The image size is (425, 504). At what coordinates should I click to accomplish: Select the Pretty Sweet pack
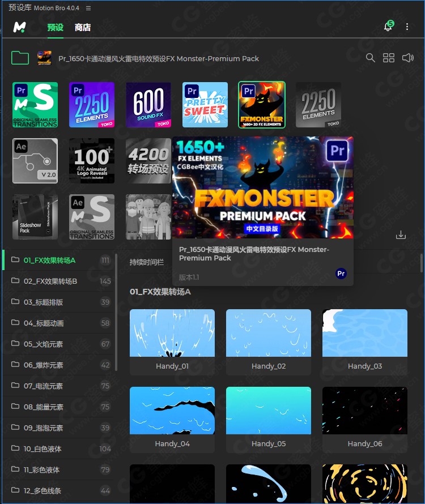205,105
